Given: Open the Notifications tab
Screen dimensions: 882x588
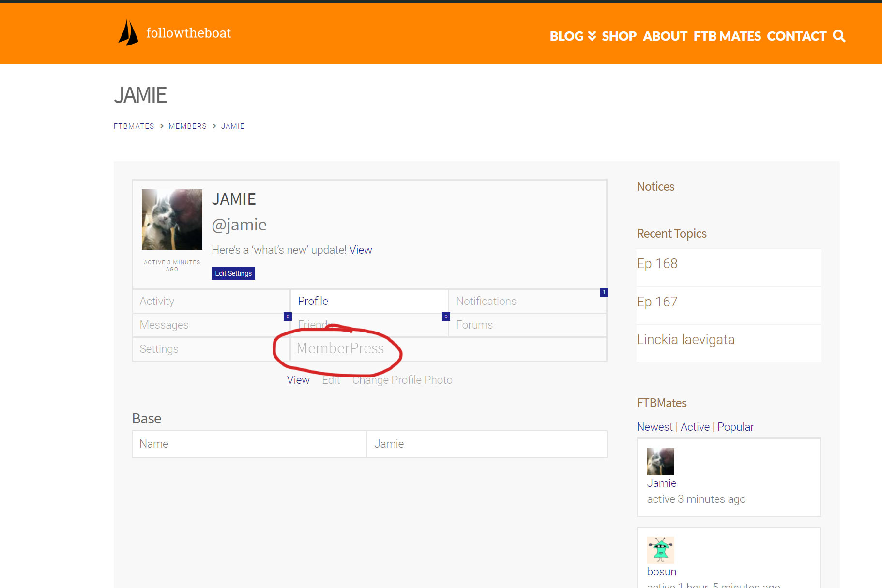Looking at the screenshot, I should click(x=528, y=301).
